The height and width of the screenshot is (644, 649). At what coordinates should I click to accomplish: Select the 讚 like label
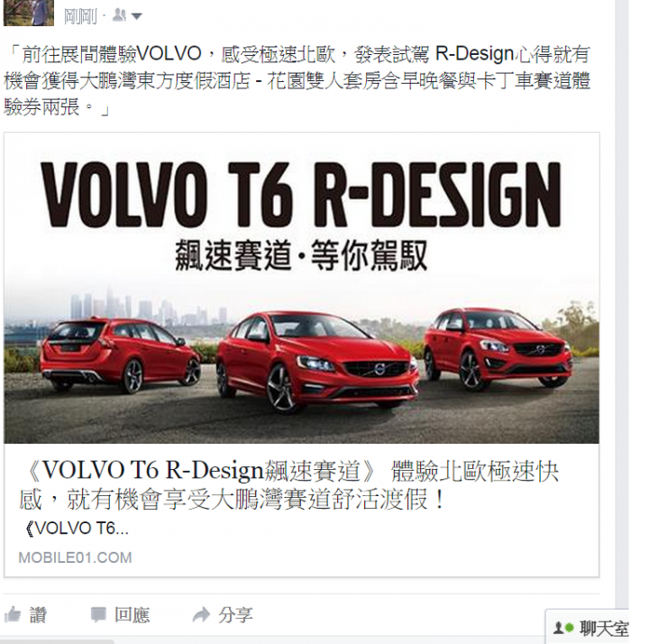(38, 615)
